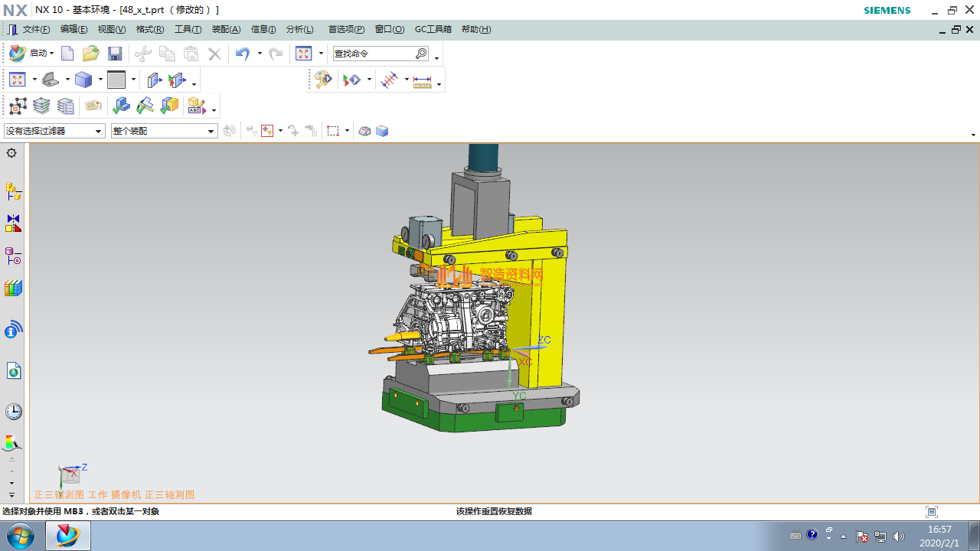
Task: Click the Windows Start button
Action: (x=21, y=536)
